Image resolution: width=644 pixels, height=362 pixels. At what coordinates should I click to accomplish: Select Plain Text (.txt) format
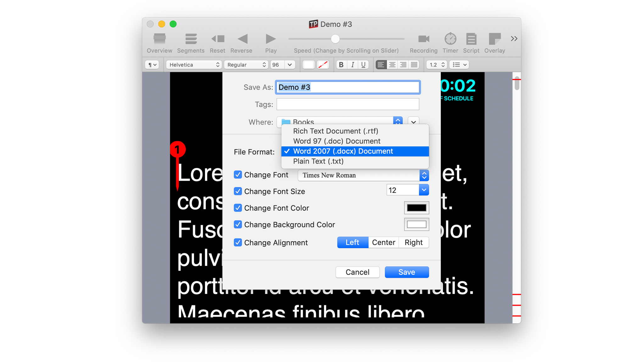318,161
